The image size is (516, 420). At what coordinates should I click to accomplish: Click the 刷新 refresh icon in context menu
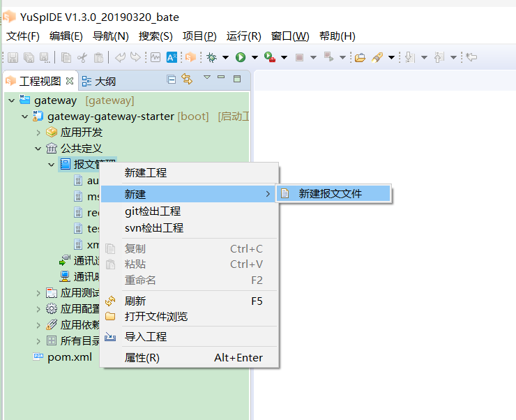(110, 301)
